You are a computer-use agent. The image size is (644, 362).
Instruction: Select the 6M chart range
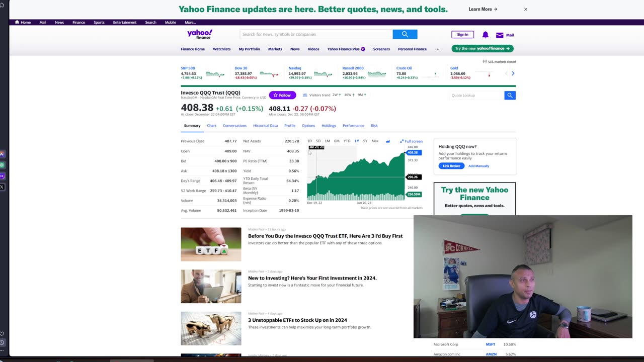coord(337,141)
